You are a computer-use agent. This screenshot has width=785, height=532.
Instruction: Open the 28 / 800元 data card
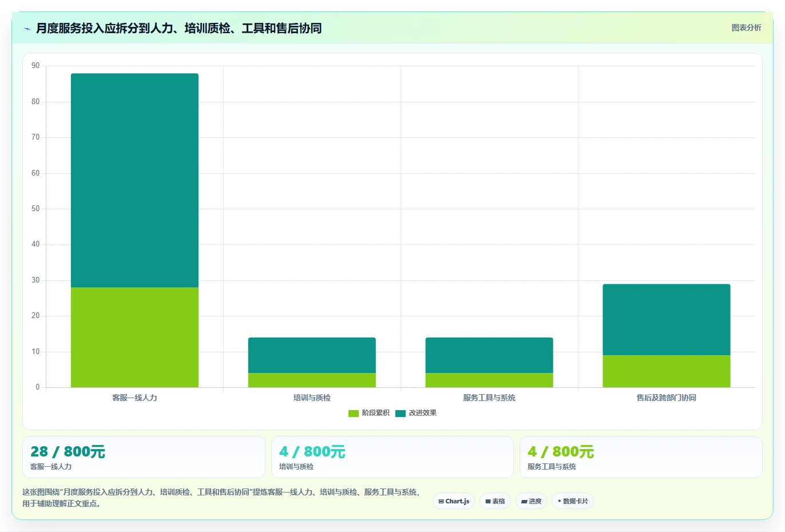tap(144, 457)
